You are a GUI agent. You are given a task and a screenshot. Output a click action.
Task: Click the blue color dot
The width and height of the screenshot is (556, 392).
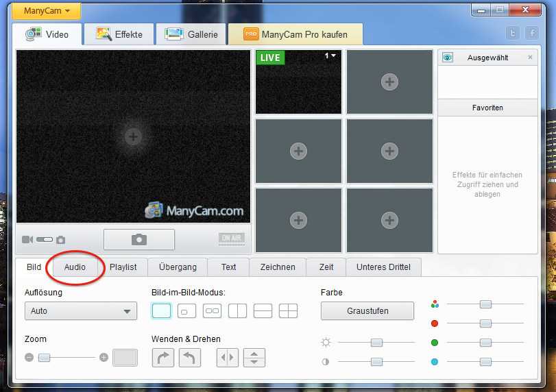click(435, 362)
